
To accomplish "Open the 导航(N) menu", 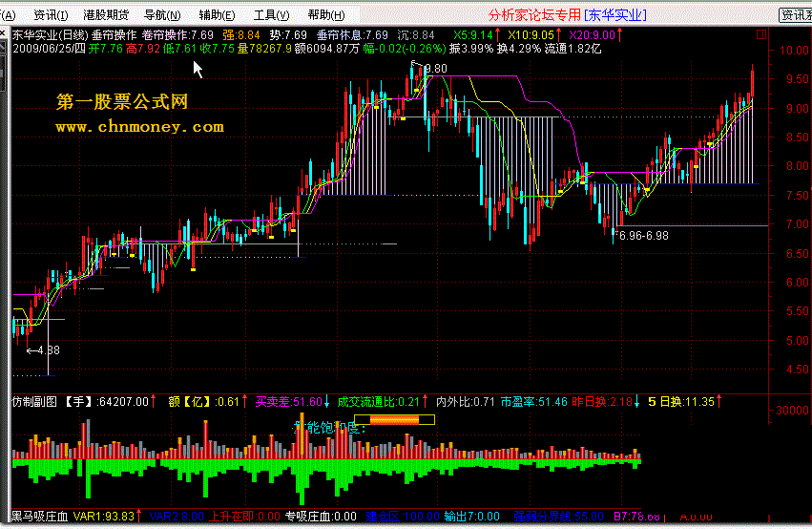I will pyautogui.click(x=162, y=15).
